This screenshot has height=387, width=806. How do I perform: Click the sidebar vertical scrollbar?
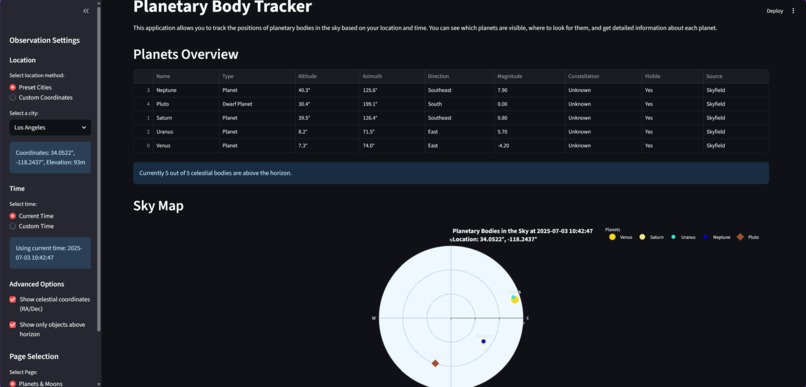tap(99, 170)
